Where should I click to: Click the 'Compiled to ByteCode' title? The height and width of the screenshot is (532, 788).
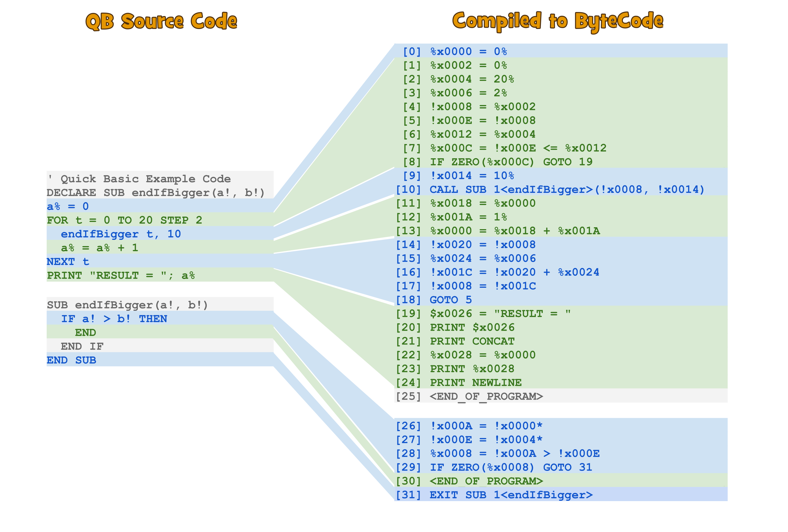click(556, 21)
